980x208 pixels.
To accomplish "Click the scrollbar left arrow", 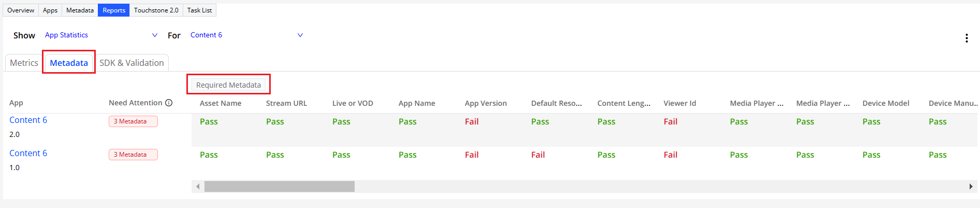I will [x=198, y=186].
